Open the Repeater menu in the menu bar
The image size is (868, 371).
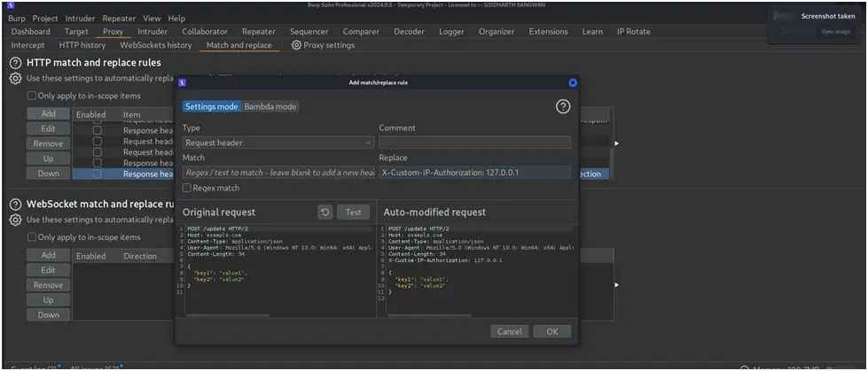pyautogui.click(x=119, y=19)
